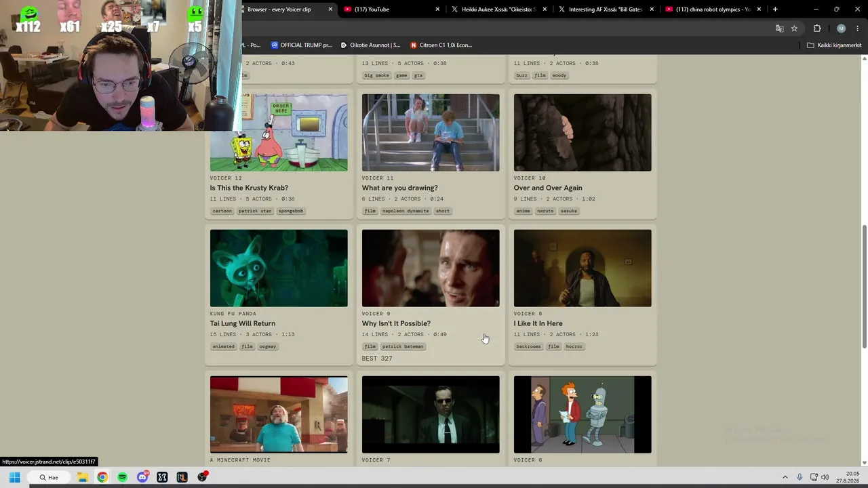Open the Voicer 6 Futurama clip thumbnail
The height and width of the screenshot is (488, 868).
tap(583, 415)
